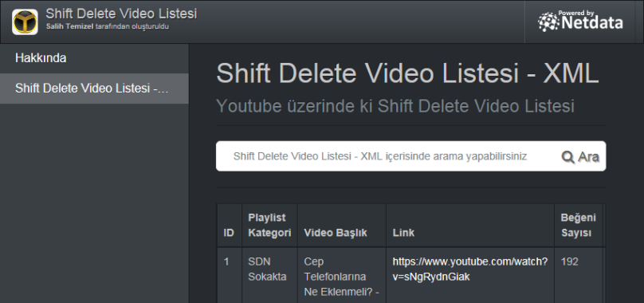Click the Shift Delete Video Listesi - XML heading
Image resolution: width=644 pixels, height=303 pixels.
point(407,74)
